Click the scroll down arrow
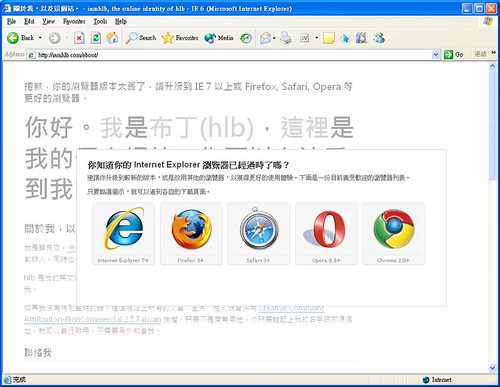Viewport: 500px width, 387px height. click(492, 368)
